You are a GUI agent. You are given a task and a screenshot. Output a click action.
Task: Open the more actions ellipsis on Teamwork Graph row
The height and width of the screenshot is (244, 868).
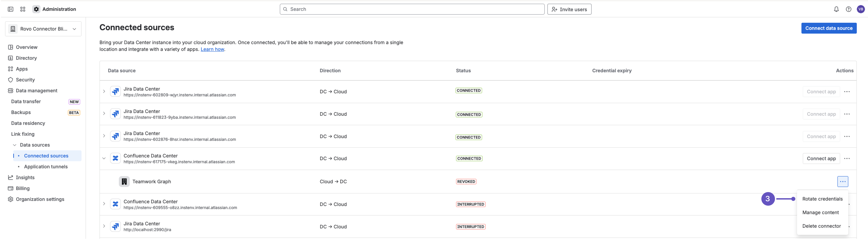coord(843,181)
